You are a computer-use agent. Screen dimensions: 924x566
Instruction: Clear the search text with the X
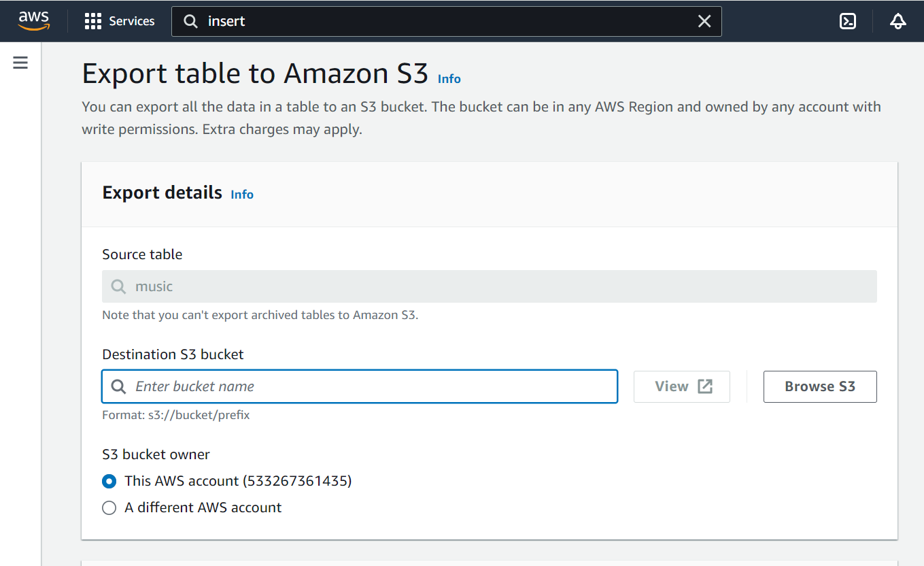[704, 21]
